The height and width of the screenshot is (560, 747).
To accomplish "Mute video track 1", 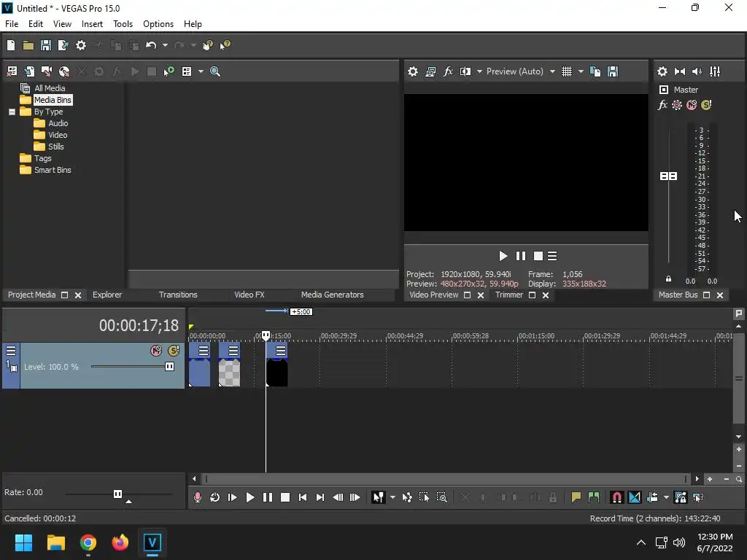I will 156,351.
